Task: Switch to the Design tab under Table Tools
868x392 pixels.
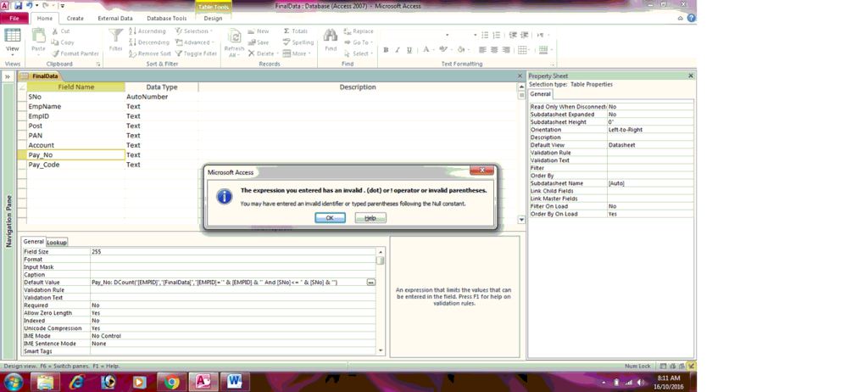Action: 213,19
